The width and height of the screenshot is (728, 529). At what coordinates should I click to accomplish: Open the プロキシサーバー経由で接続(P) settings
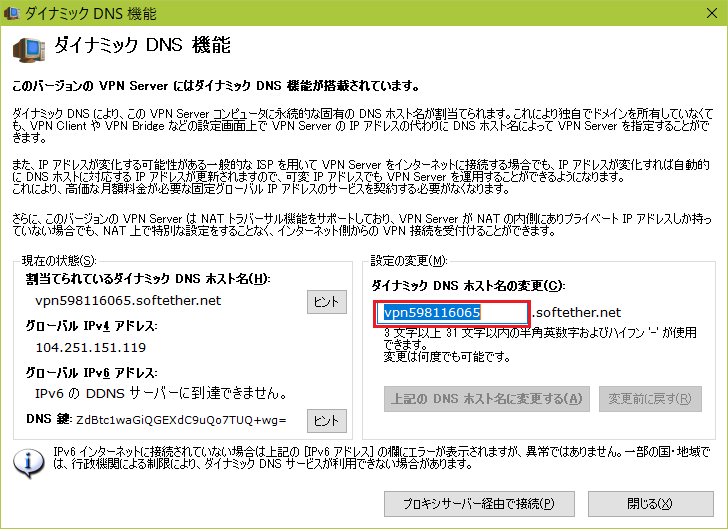click(x=479, y=504)
